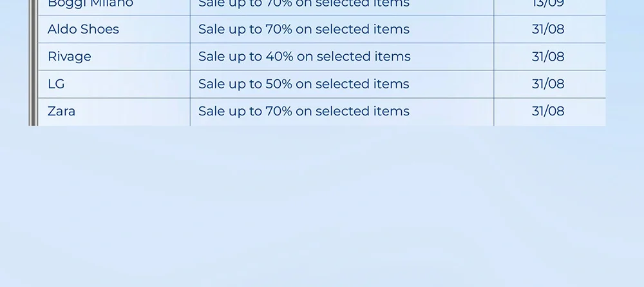Click the Aldo Shoes sale description
The width and height of the screenshot is (644, 287).
pos(303,29)
